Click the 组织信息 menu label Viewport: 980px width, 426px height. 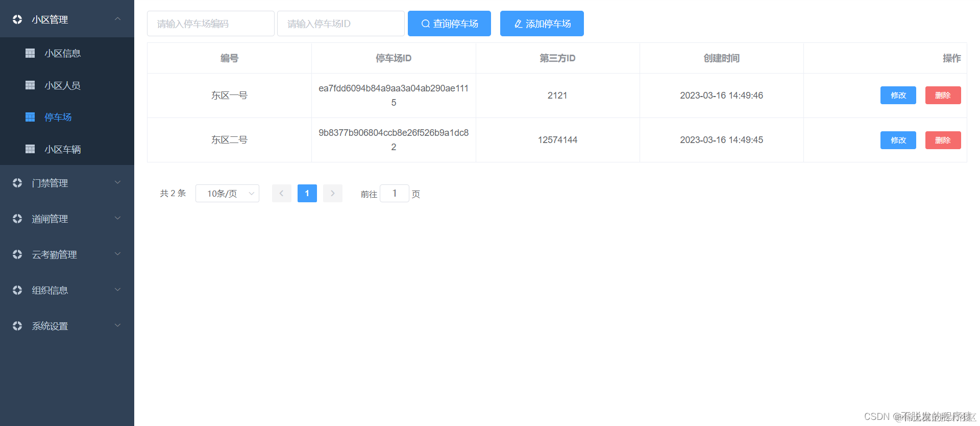click(50, 290)
